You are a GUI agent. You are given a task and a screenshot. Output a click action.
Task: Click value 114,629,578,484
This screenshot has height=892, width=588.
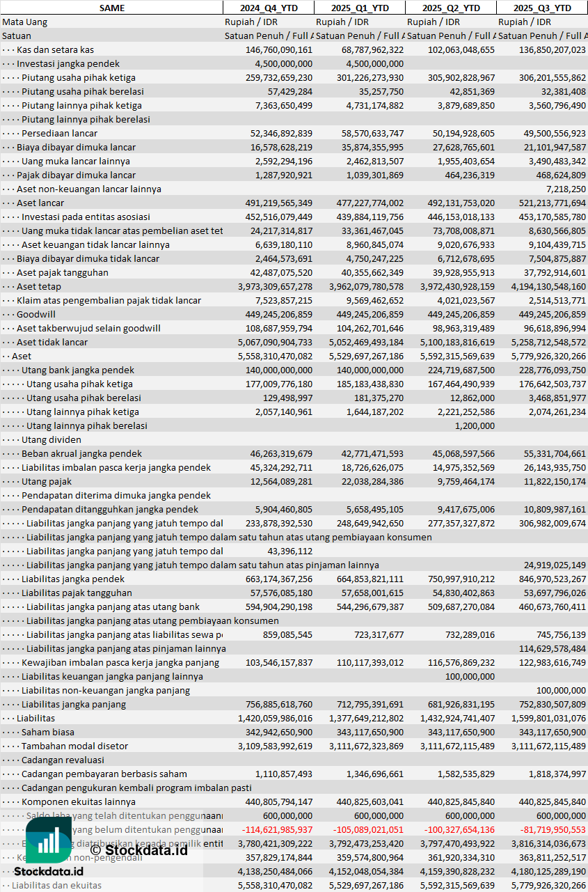click(553, 648)
